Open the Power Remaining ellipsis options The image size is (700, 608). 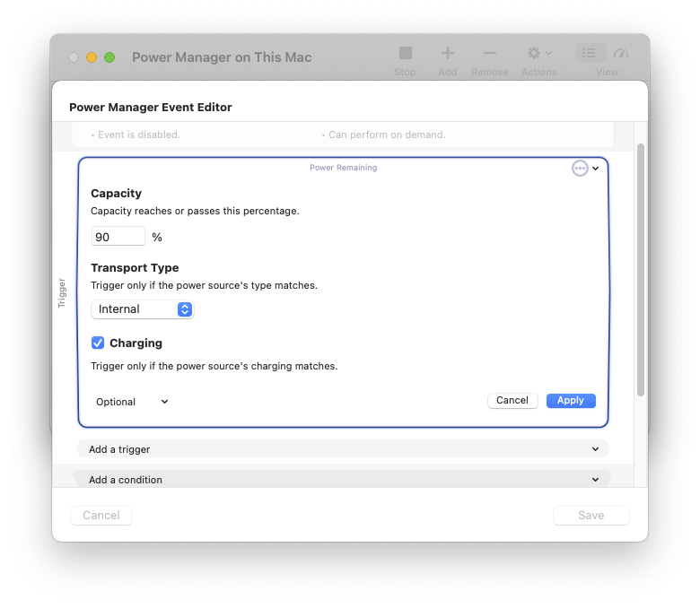(x=580, y=169)
